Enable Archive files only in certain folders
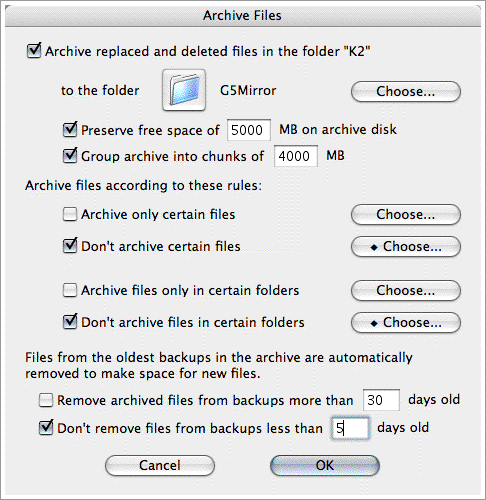This screenshot has height=500, width=486. 70,290
